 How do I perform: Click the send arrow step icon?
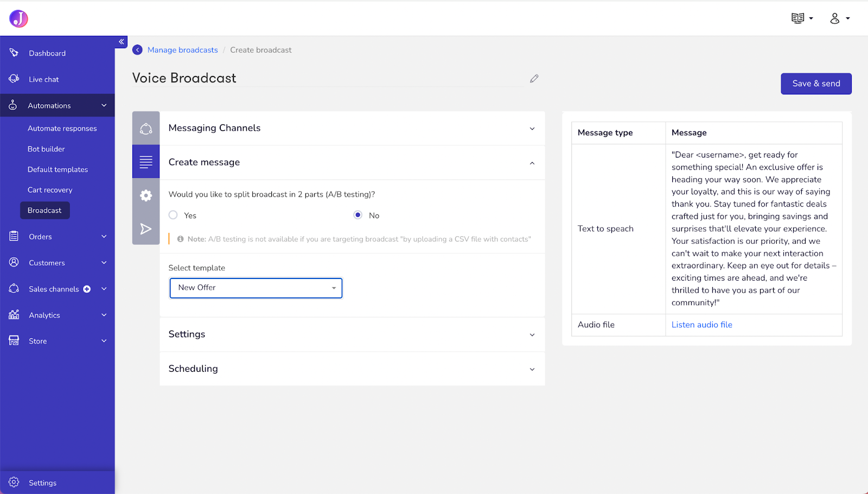(145, 229)
